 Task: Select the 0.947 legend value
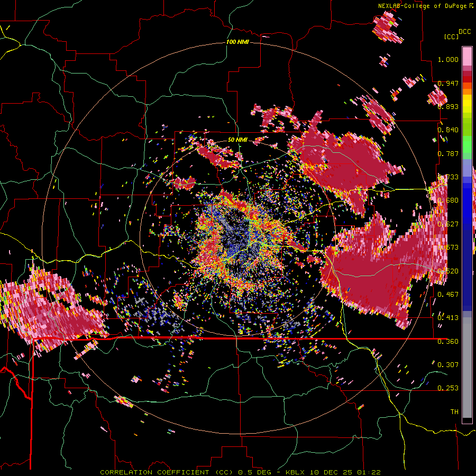pyautogui.click(x=448, y=83)
